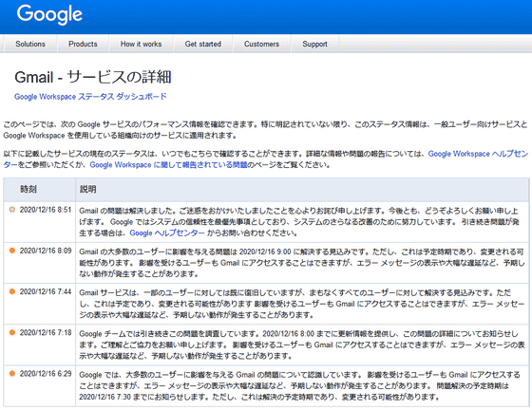Viewport: 532px width, 410px height.
Task: Click description text of the 8:09 entry
Action: pos(302,263)
